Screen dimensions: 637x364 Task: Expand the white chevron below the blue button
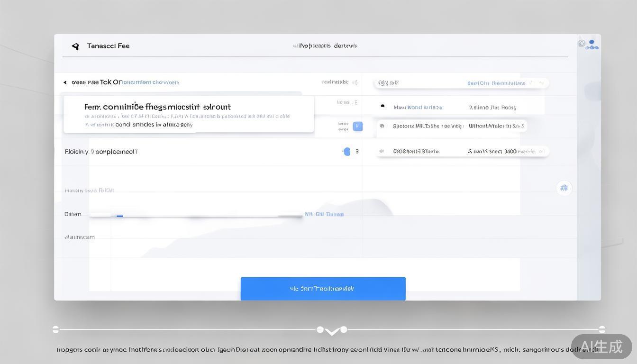(x=332, y=331)
